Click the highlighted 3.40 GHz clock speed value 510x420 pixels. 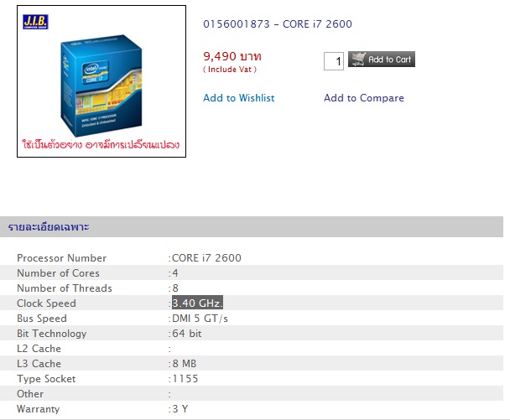pyautogui.click(x=197, y=303)
